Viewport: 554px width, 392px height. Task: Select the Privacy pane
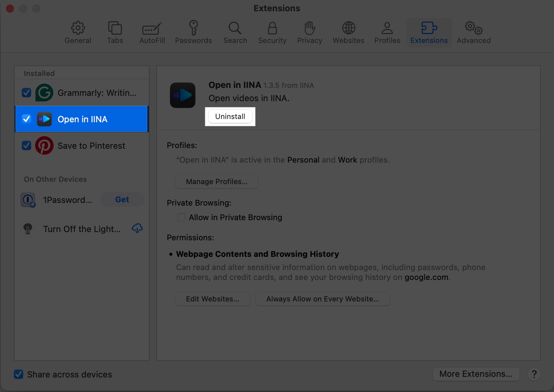tap(309, 32)
